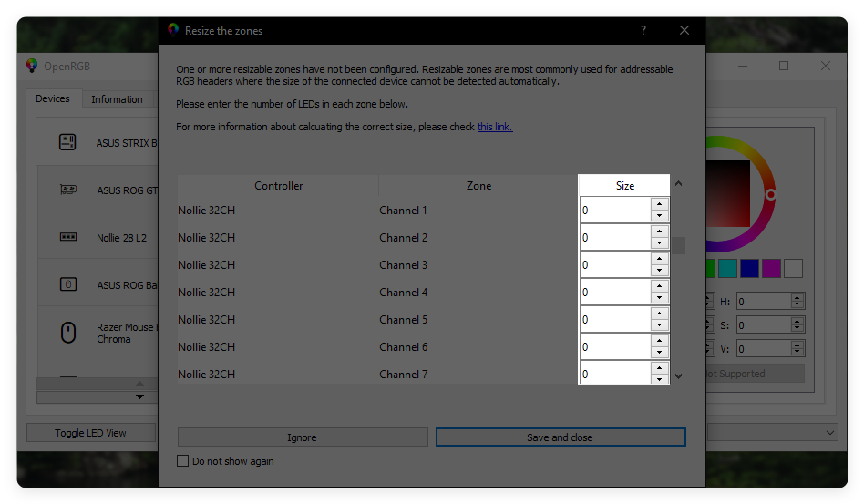Screen dimensions: 864x504
Task: Increase Channel 7 size with up arrow
Action: [x=660, y=368]
